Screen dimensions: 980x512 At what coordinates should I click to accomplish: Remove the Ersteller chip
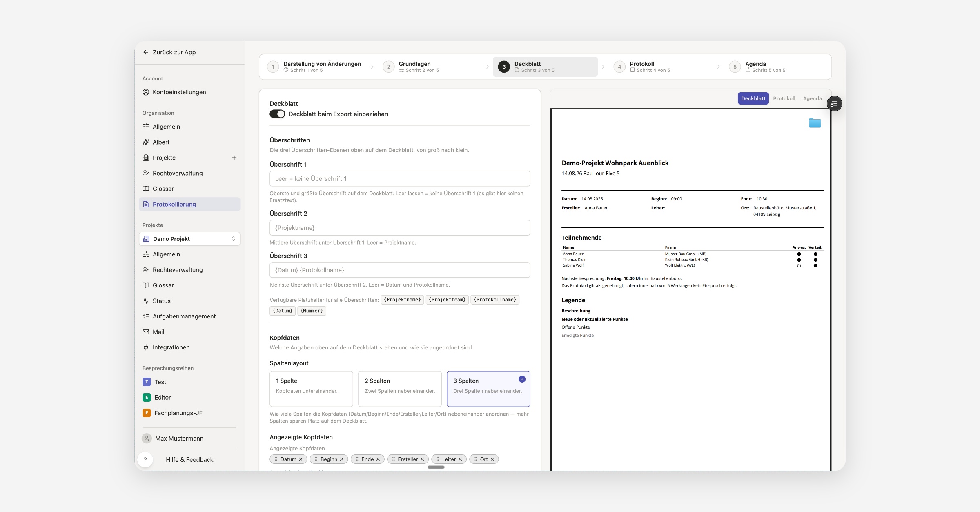(x=422, y=459)
